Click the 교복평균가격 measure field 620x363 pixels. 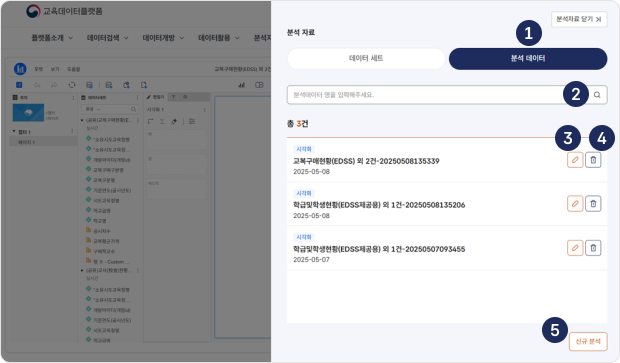click(x=106, y=241)
